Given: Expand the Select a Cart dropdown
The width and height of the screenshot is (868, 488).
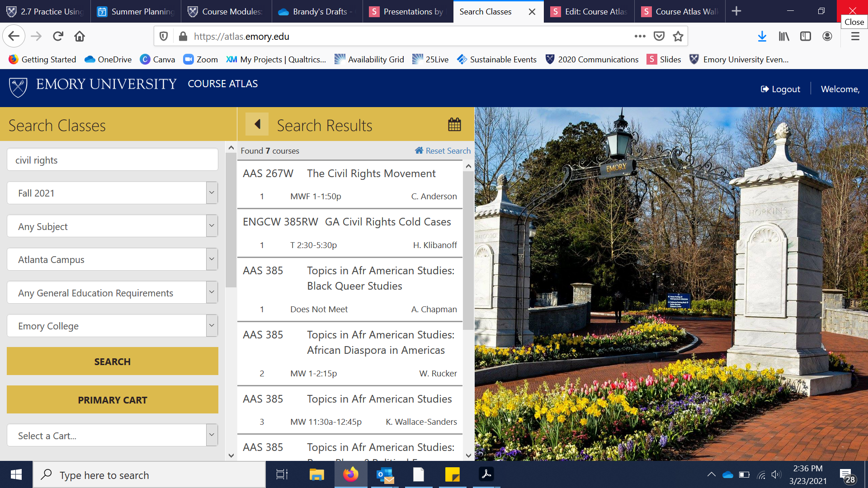Looking at the screenshot, I should (x=212, y=435).
